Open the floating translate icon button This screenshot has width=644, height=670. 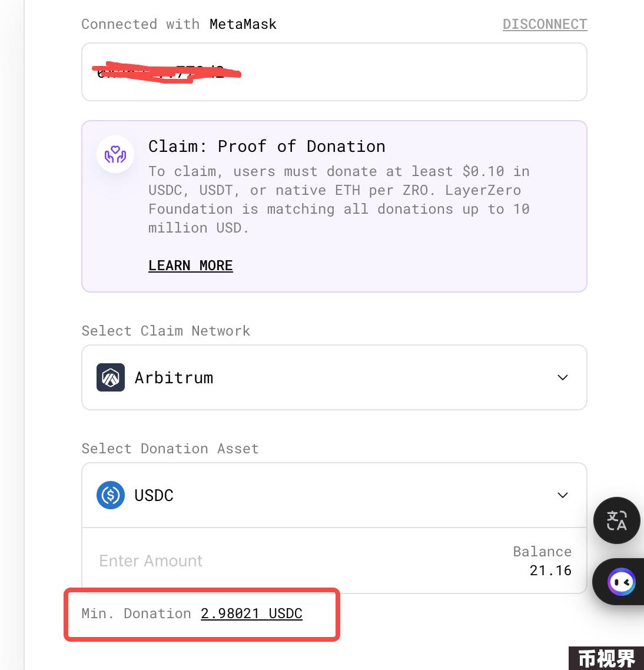pyautogui.click(x=617, y=520)
